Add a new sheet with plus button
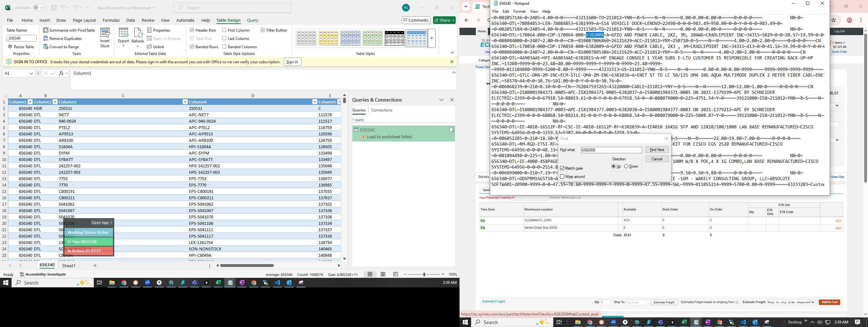This screenshot has width=868, height=327. click(95, 266)
